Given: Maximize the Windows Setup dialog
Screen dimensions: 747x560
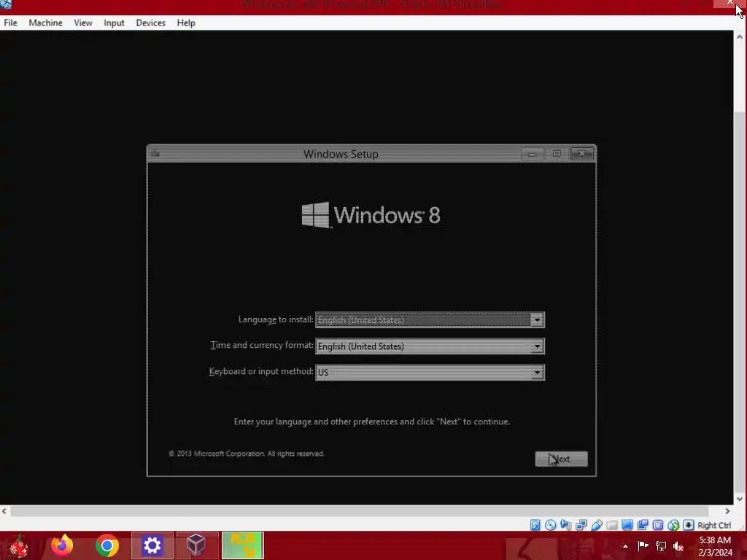Looking at the screenshot, I should point(557,154).
